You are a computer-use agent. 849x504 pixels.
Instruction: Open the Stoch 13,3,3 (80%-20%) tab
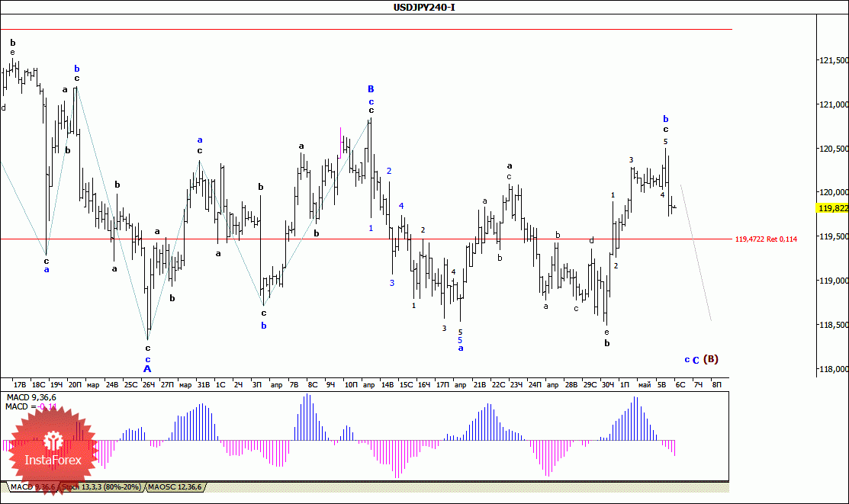click(101, 487)
